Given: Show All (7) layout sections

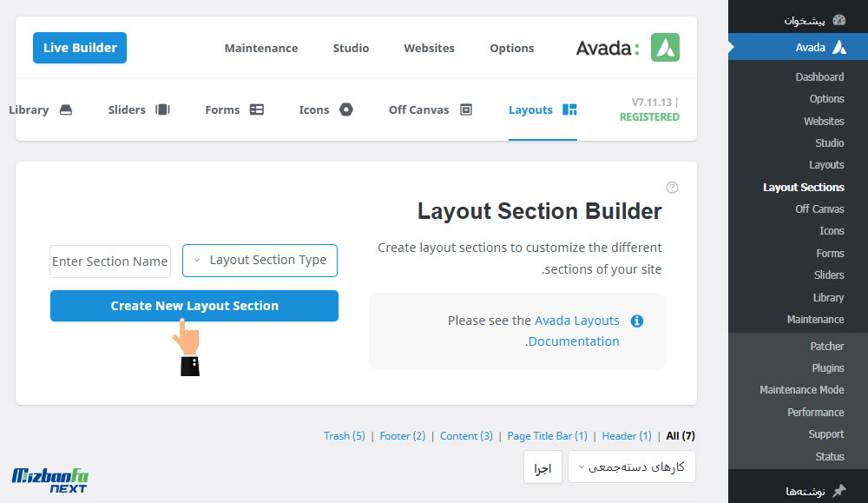Looking at the screenshot, I should (x=681, y=436).
